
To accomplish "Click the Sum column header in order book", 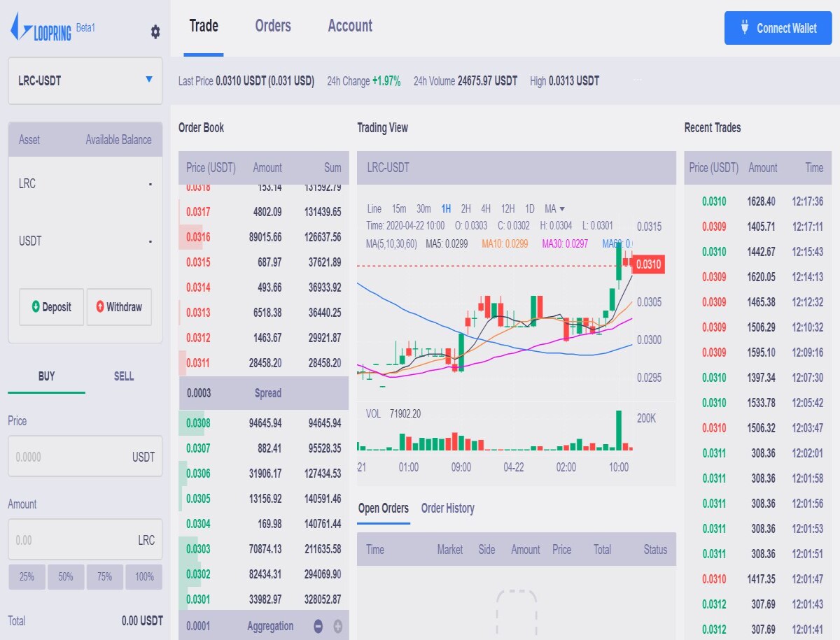I will (332, 168).
